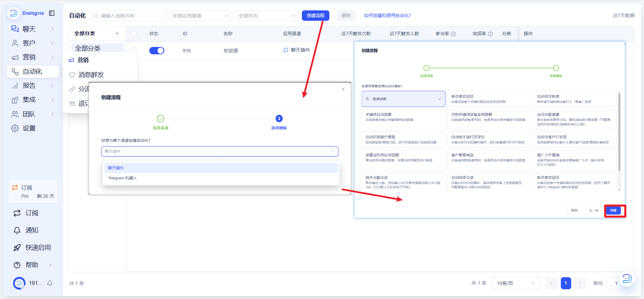Expand the 营销 sidebar submenu arrow
This screenshot has width=644, height=299.
pyautogui.click(x=52, y=57)
